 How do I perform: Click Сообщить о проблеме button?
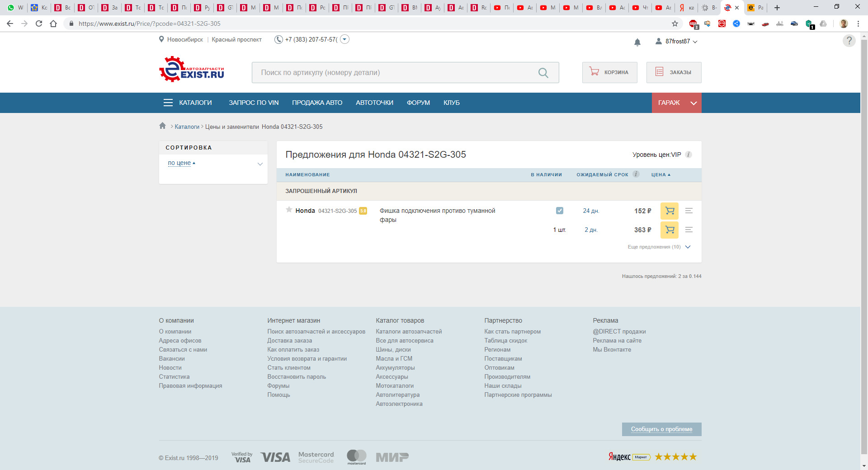(661, 429)
